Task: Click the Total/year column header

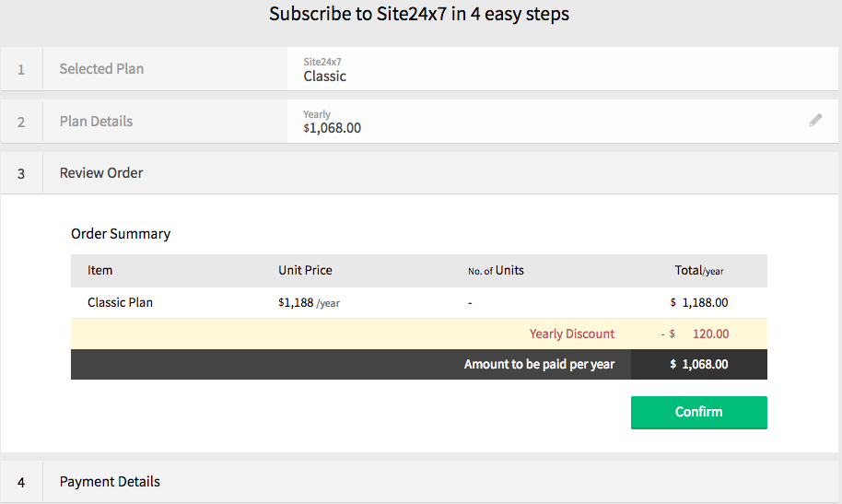Action: point(698,271)
